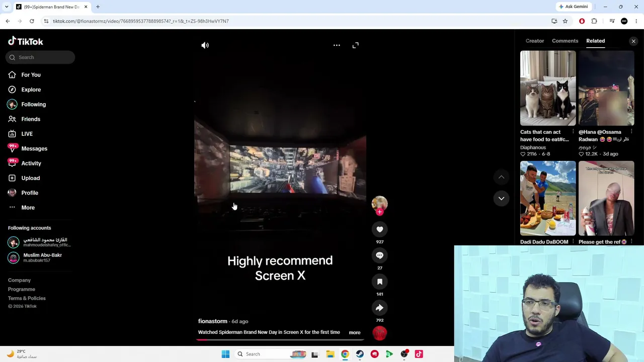Open the red ad blocker extension
The height and width of the screenshot is (362, 644).
(x=582, y=21)
